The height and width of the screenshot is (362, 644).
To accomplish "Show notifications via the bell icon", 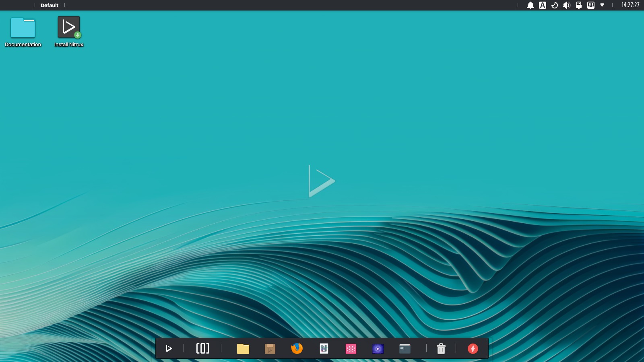I will 530,5.
